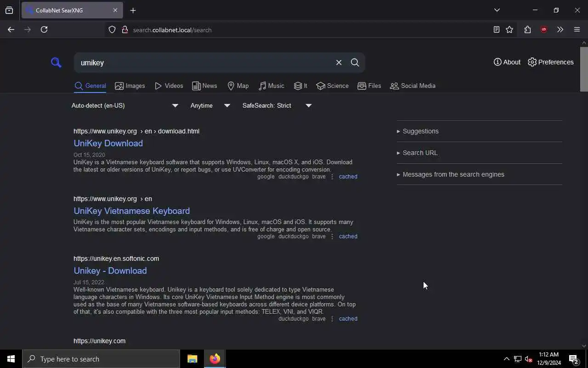Click the Windows taskbar search box
The height and width of the screenshot is (368, 588).
[x=101, y=359]
